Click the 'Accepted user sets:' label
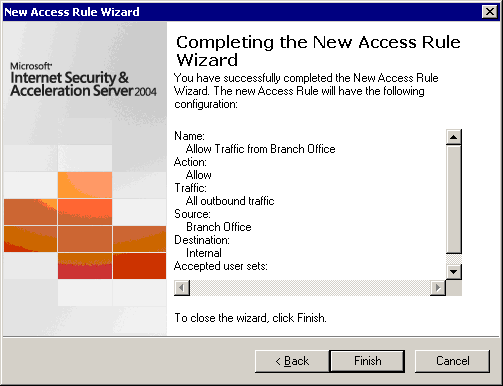The width and height of the screenshot is (503, 386). (x=221, y=266)
